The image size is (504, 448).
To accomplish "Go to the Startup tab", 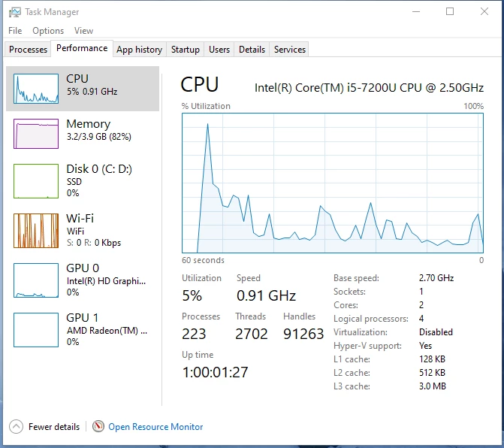I will (185, 49).
